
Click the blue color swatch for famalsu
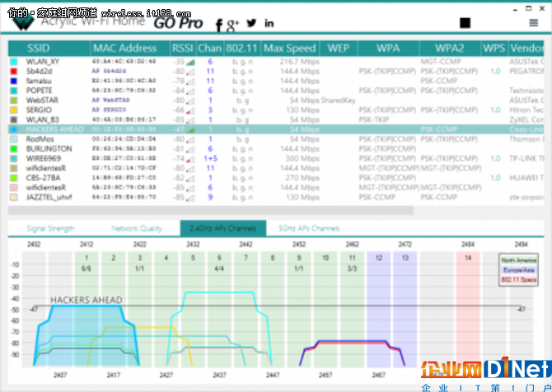point(14,81)
